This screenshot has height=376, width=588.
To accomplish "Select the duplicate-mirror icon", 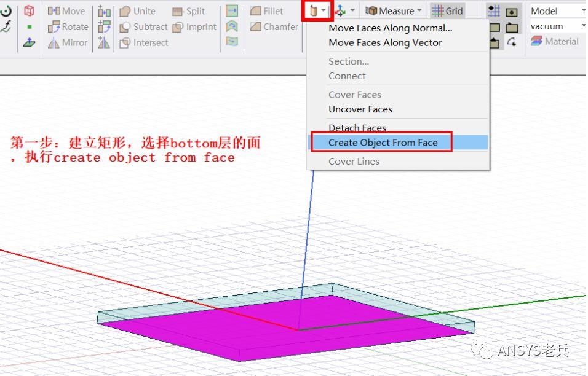I will click(x=104, y=42).
